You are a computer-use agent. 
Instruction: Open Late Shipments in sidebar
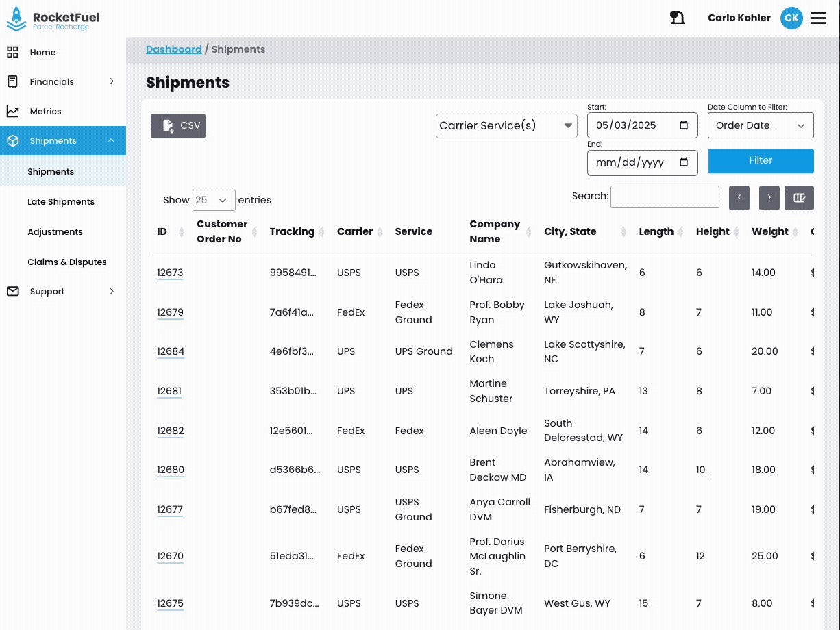61,202
